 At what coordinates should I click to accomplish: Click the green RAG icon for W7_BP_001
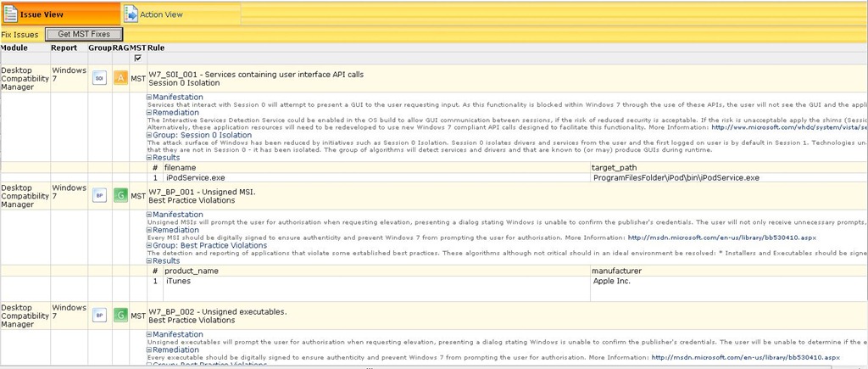(x=120, y=196)
